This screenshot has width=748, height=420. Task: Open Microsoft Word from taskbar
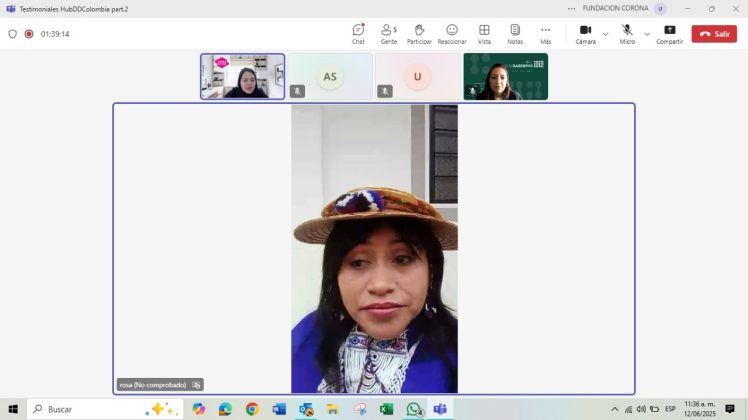click(279, 409)
